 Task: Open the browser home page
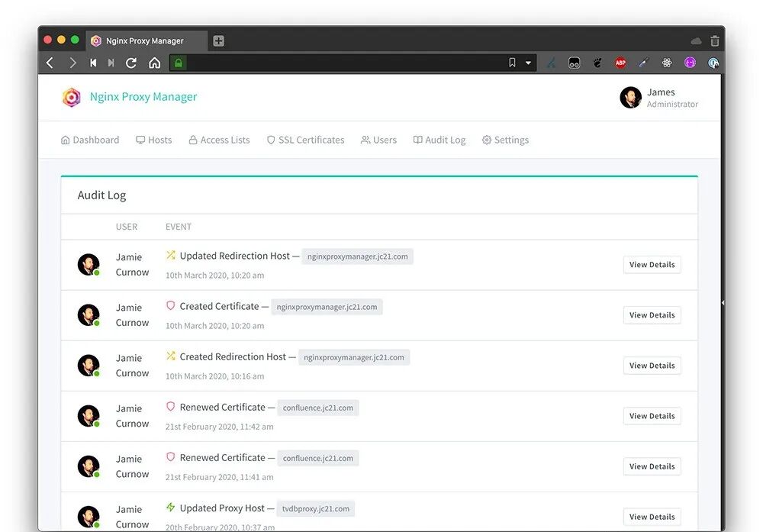[154, 63]
